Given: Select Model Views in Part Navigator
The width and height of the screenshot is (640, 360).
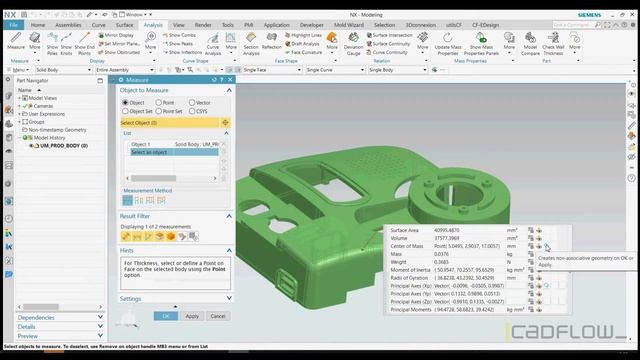Looking at the screenshot, I should [42, 98].
